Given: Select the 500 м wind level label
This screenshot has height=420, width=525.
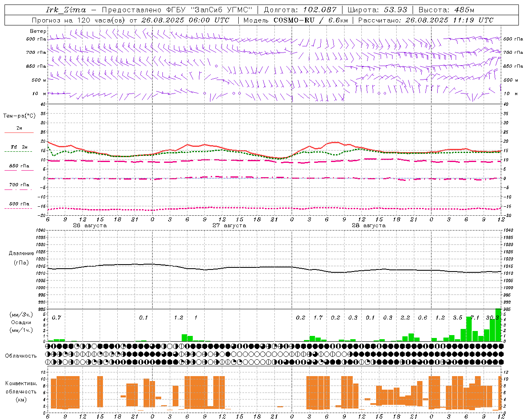Looking at the screenshot, I should pyautogui.click(x=39, y=80).
